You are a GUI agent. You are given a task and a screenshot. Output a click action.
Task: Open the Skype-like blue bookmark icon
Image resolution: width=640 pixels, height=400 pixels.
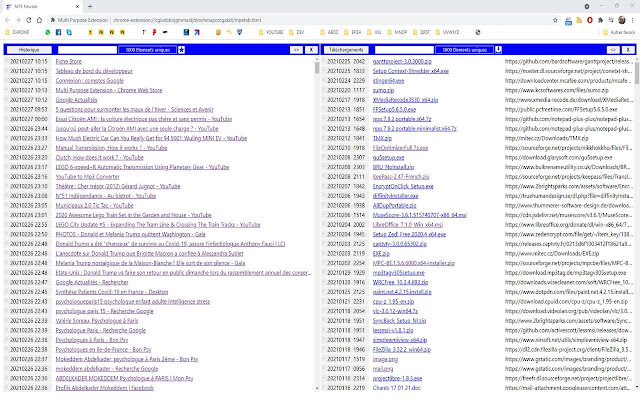(x=69, y=32)
